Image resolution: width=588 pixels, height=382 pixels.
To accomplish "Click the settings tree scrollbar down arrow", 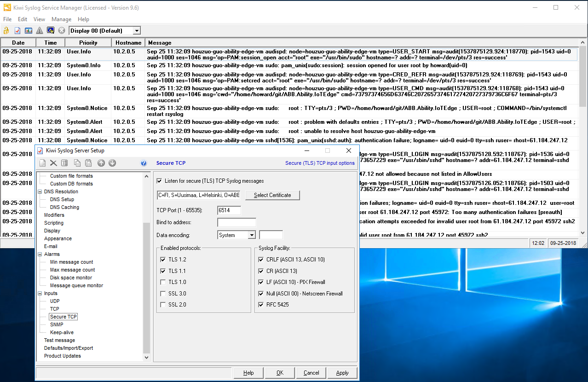I will [x=147, y=357].
